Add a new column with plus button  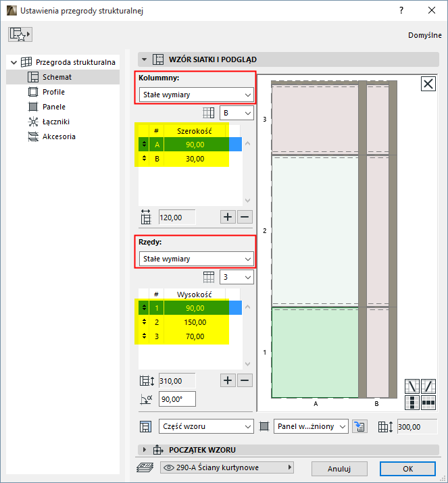(228, 217)
